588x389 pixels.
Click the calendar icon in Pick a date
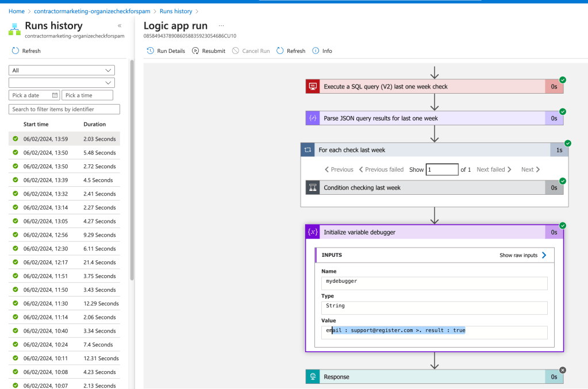55,95
